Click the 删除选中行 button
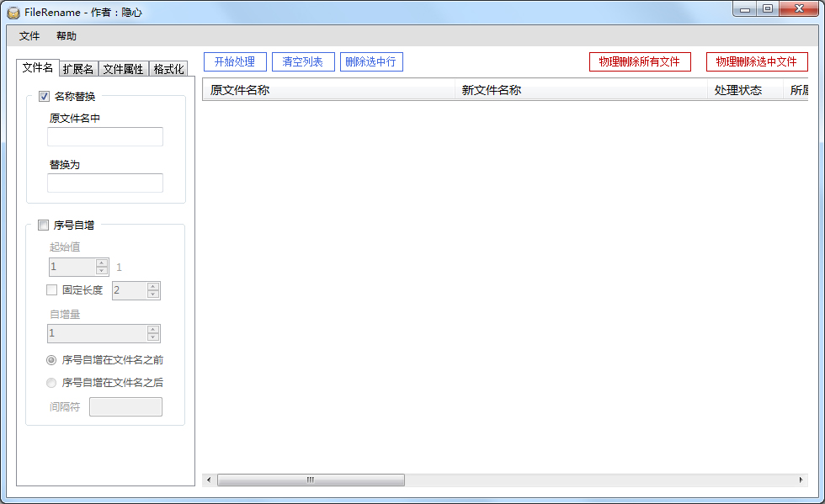Screen dimensions: 825x504 pyautogui.click(x=371, y=61)
